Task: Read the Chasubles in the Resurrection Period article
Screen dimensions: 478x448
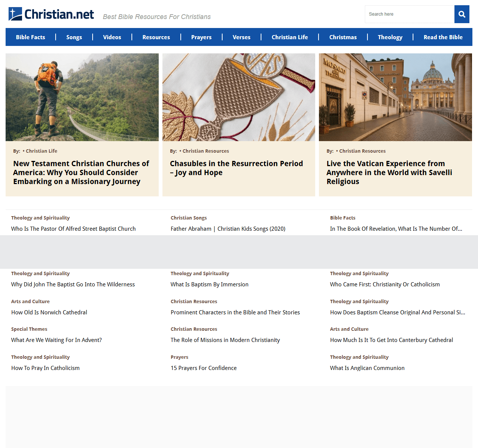Action: [x=236, y=168]
